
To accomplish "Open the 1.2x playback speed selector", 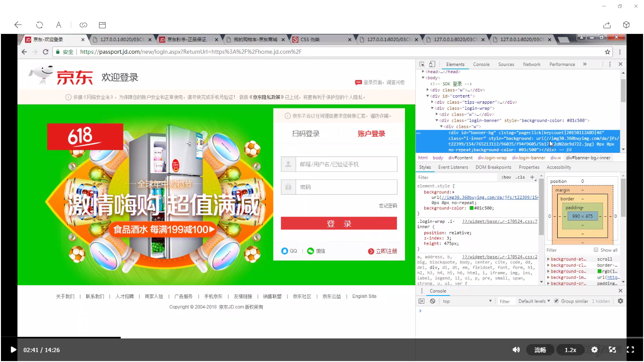I will pyautogui.click(x=570, y=350).
